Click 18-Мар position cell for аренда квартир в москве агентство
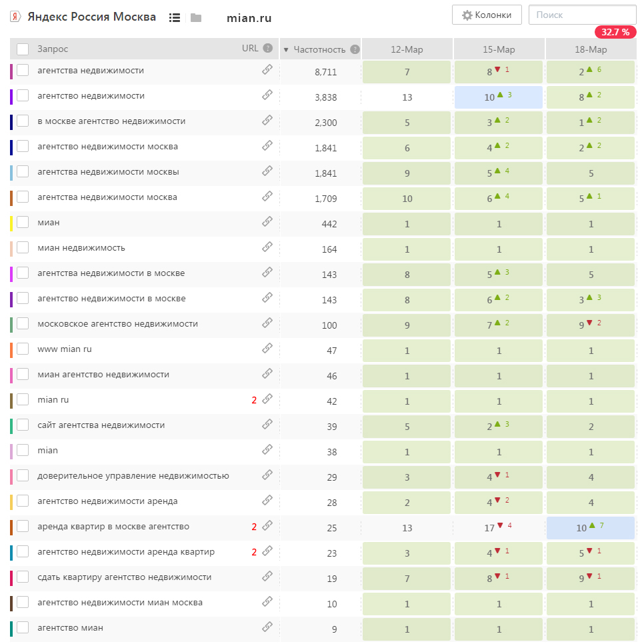The height and width of the screenshot is (644, 644). pyautogui.click(x=591, y=528)
